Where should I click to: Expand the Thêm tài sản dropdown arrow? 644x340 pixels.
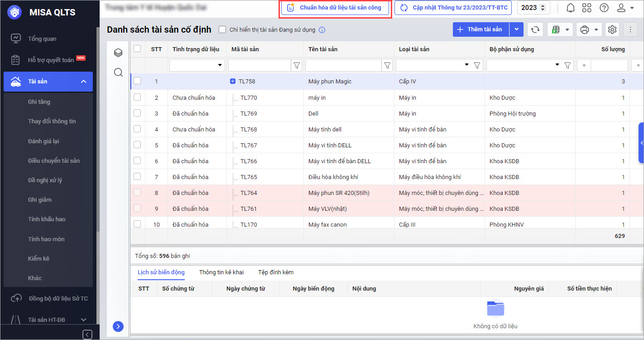tap(516, 29)
